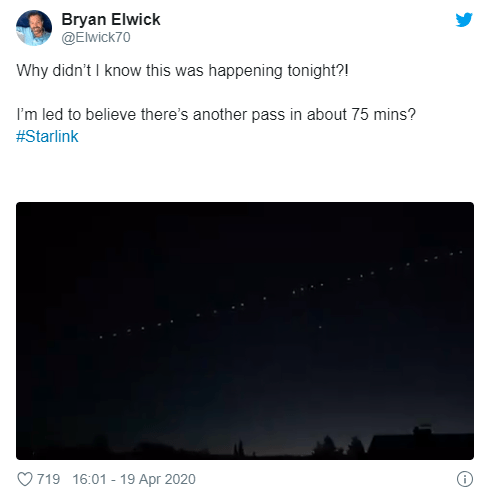Click the chimney on the rooftop silhouette

(423, 429)
